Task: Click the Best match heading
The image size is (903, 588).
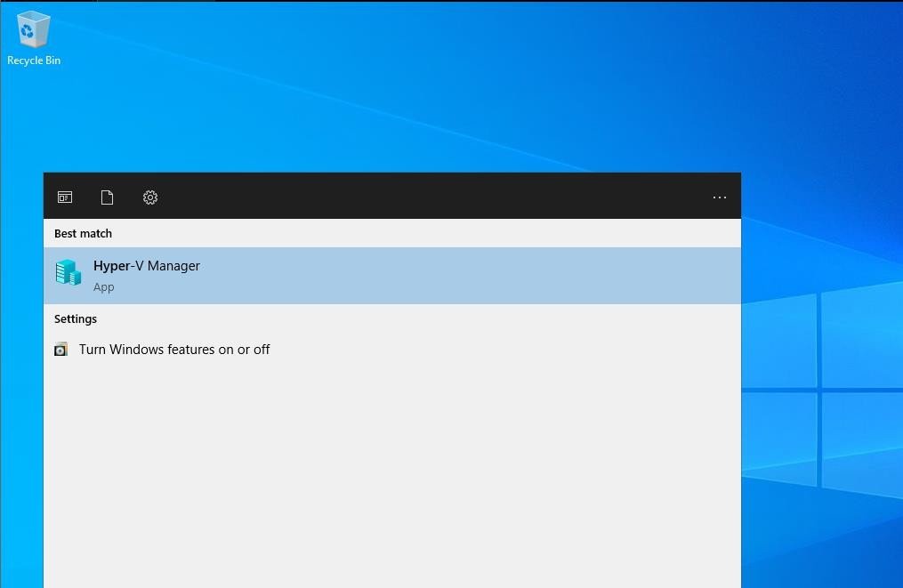Action: 83,233
